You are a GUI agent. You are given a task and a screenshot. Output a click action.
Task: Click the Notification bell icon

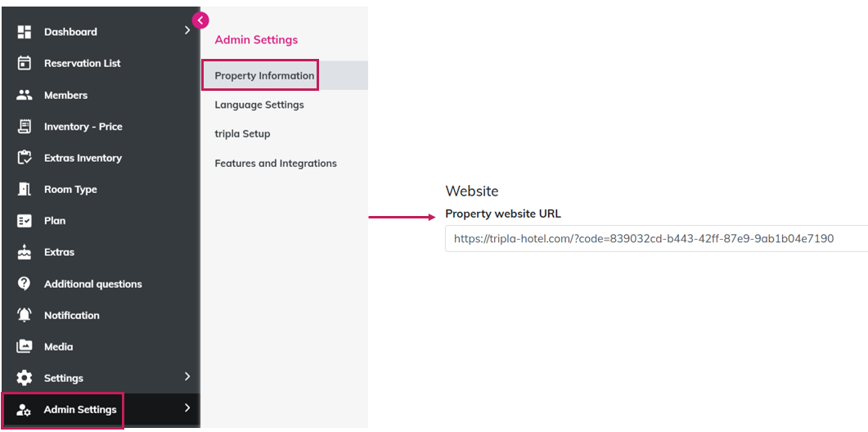[x=25, y=315]
